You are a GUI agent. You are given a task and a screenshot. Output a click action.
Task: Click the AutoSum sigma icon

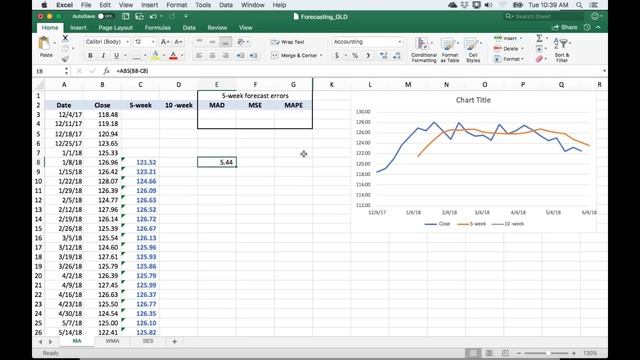click(539, 38)
